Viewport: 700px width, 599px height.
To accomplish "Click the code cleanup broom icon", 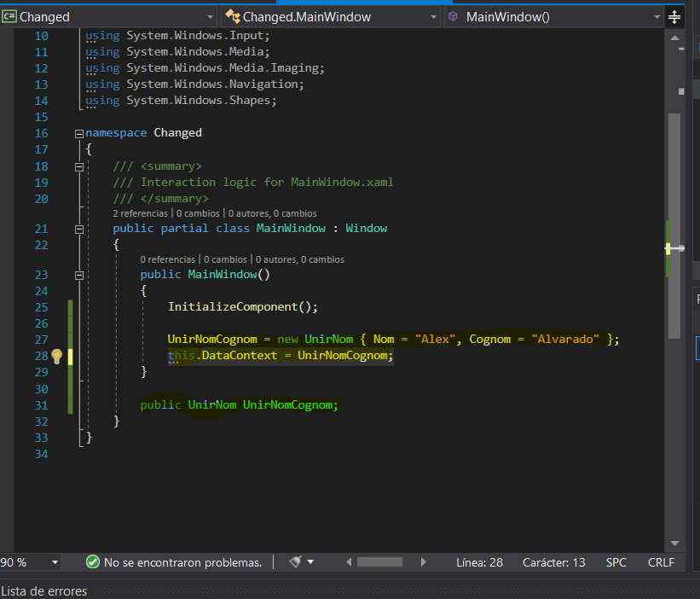I will 295,562.
